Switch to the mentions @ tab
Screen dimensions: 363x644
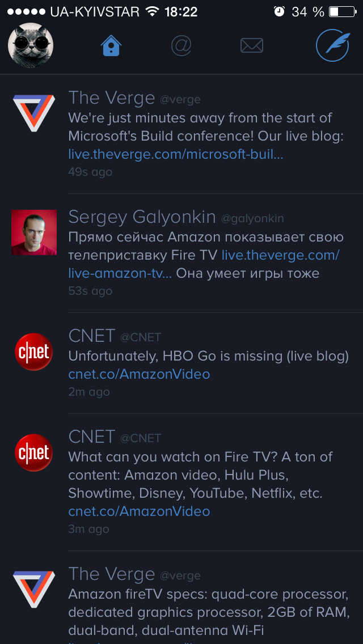[x=181, y=45]
